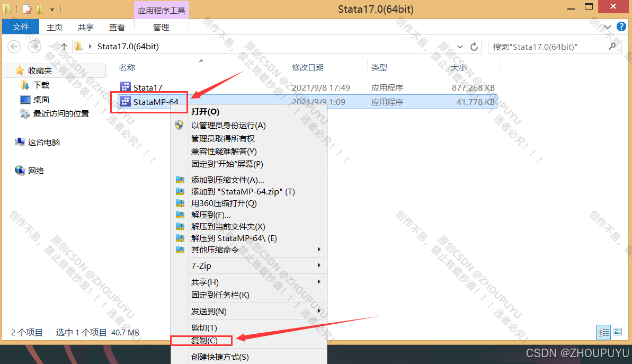Switch to the large icons view

(x=618, y=332)
